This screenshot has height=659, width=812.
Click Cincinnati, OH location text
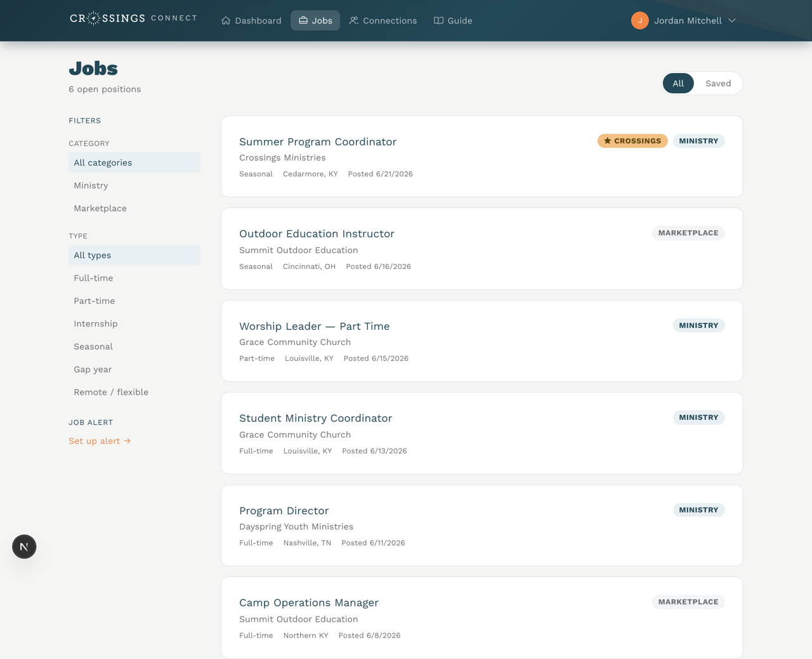tap(309, 266)
